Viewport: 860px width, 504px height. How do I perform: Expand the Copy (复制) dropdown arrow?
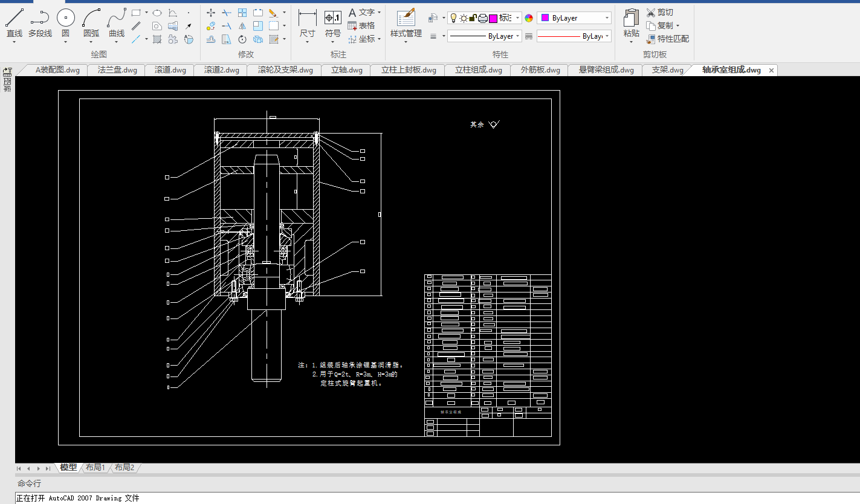[677, 26]
